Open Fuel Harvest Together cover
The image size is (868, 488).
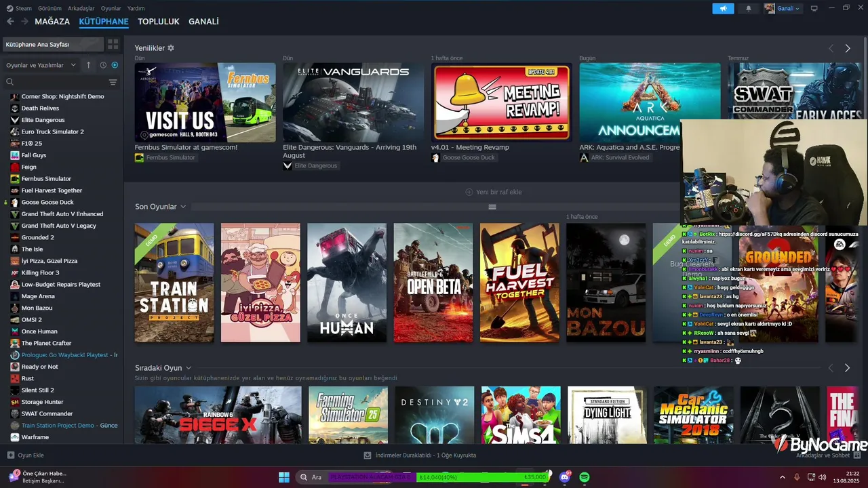(x=519, y=283)
